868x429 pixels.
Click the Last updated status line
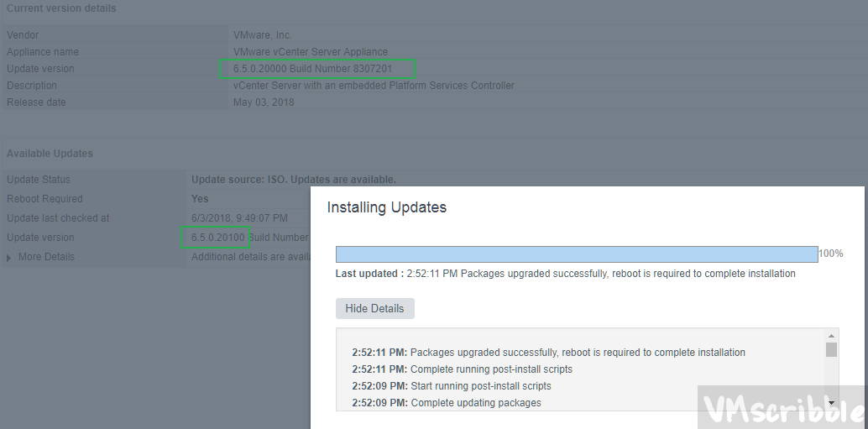[565, 274]
